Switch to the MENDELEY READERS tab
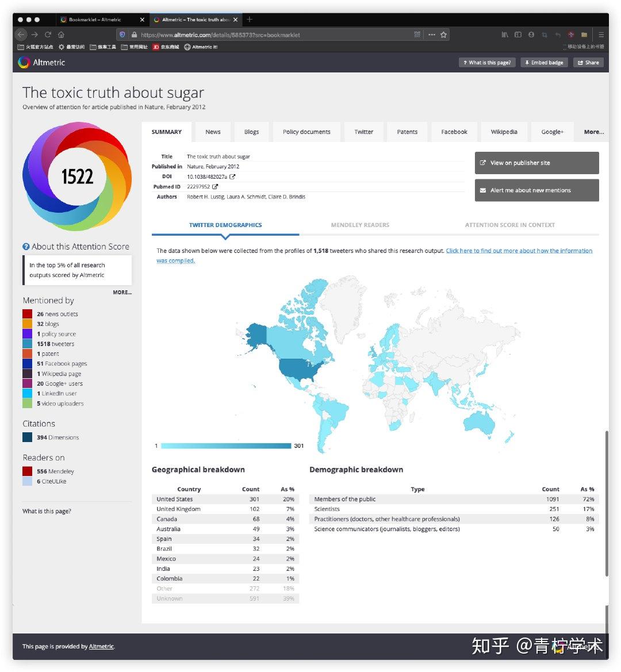Viewport: 621px width, 672px height. [360, 225]
